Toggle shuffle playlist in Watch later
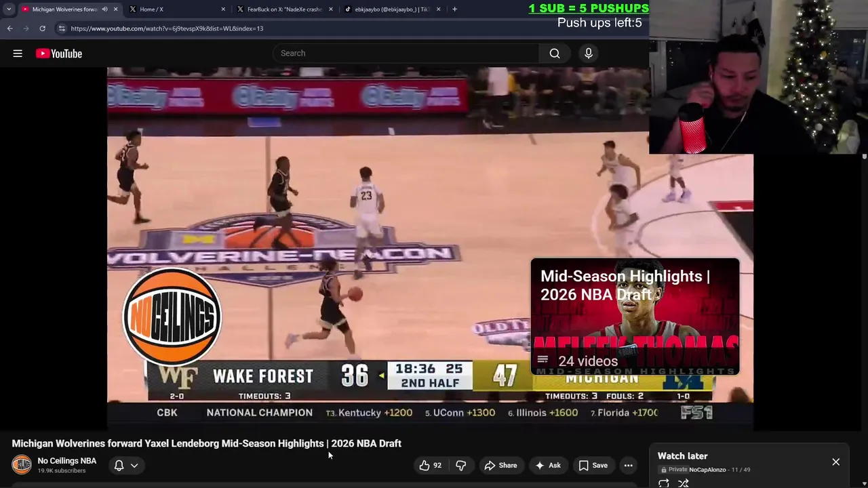The height and width of the screenshot is (488, 868). coord(684,483)
